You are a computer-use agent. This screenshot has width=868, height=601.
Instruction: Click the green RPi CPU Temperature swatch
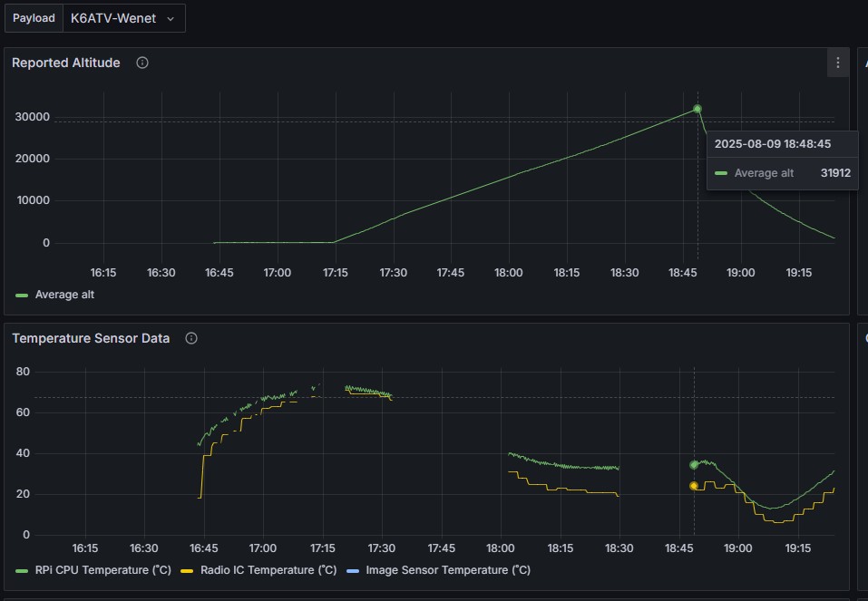22,570
